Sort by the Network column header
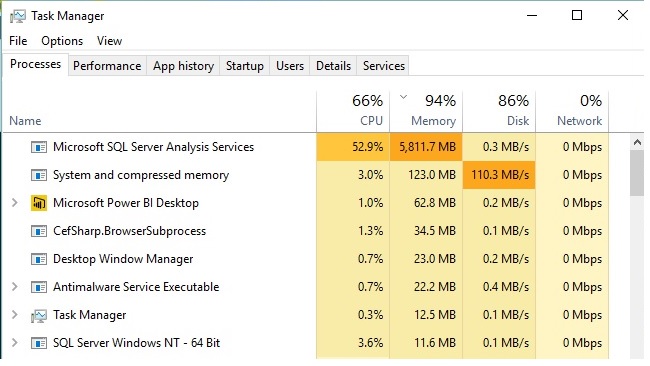This screenshot has height=366, width=650. [x=572, y=112]
